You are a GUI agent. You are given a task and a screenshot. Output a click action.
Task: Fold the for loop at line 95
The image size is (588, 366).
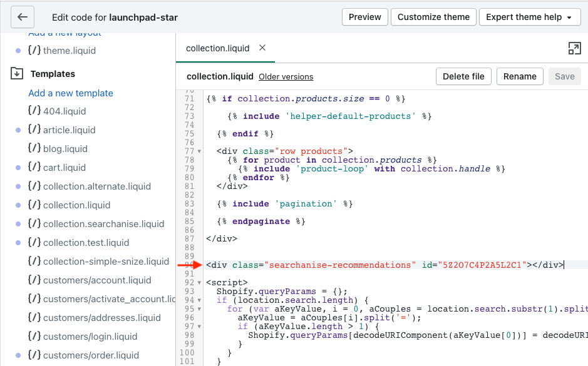click(199, 309)
